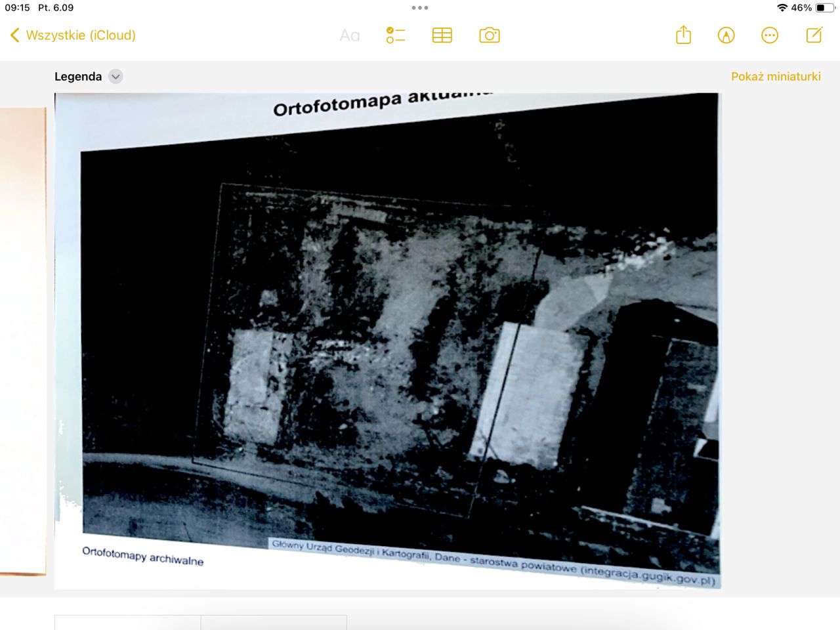Insert a checklist using the checklist icon
Screen dimensions: 840x630
396,35
